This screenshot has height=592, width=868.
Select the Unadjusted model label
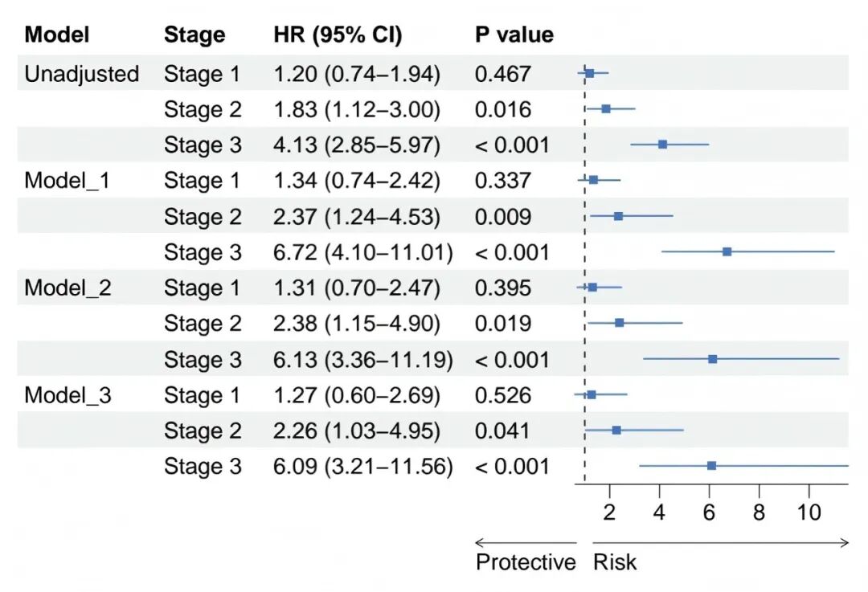[x=81, y=74]
